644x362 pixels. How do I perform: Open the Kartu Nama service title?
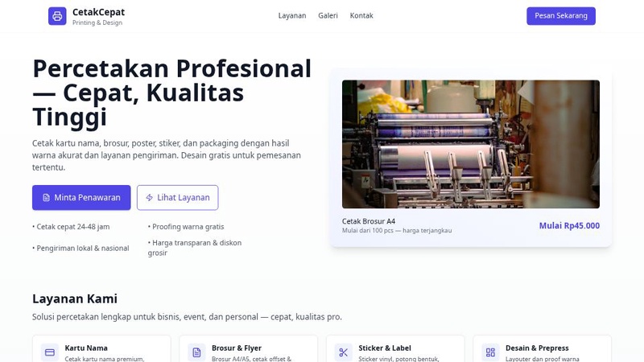tap(86, 348)
